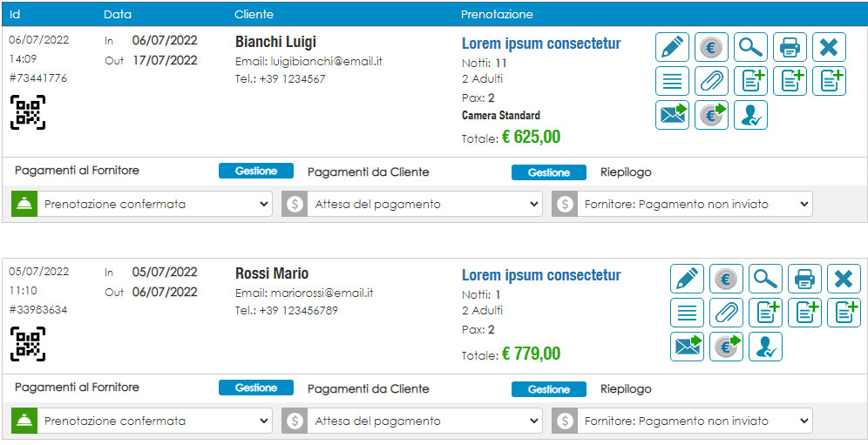
Task: Click Gestione beside Pagamenti da Cliente for Rossi Mario
Action: coord(548,389)
